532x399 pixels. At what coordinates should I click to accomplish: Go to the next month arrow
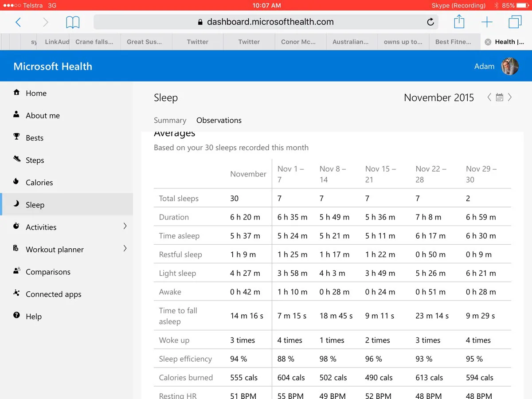(x=510, y=98)
